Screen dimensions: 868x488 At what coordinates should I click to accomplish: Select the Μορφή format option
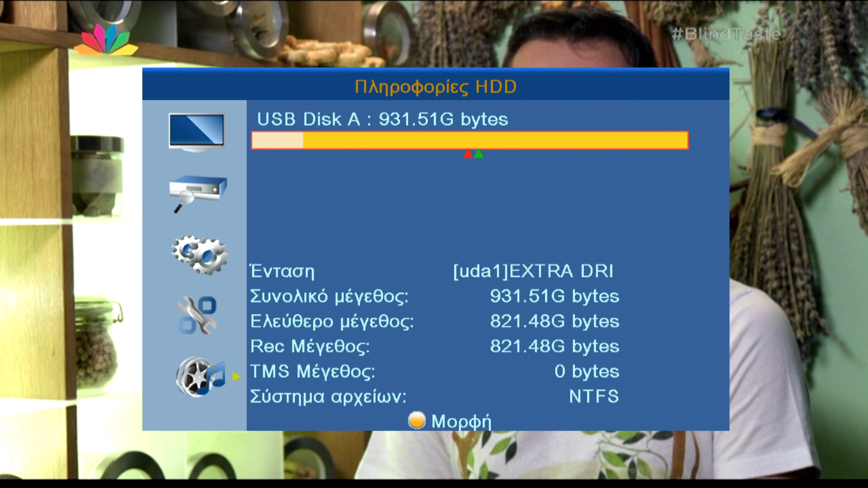click(x=461, y=421)
